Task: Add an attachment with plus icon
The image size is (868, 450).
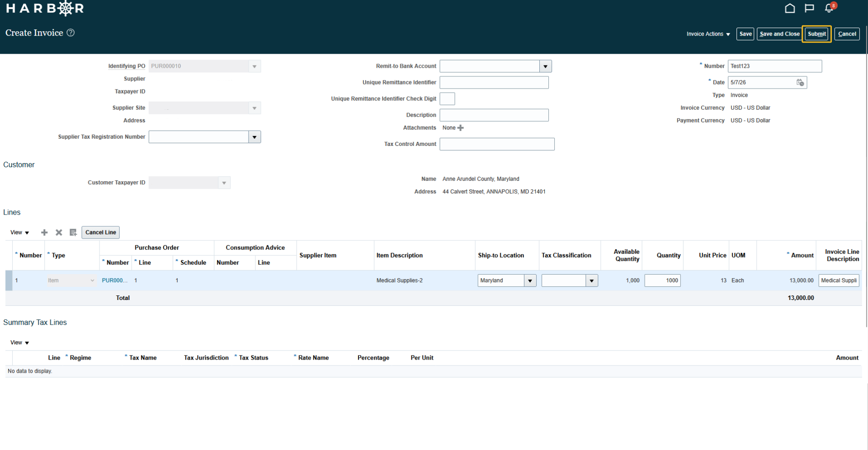Action: tap(461, 128)
